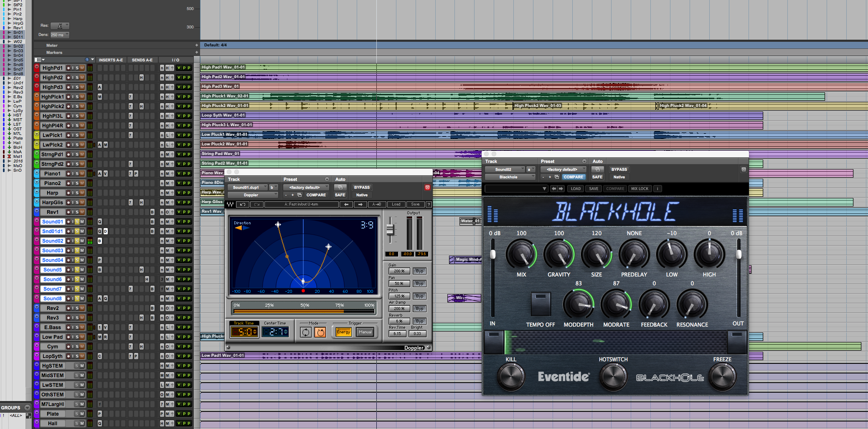
Task: Go to next preset in Doppler
Action: [360, 204]
